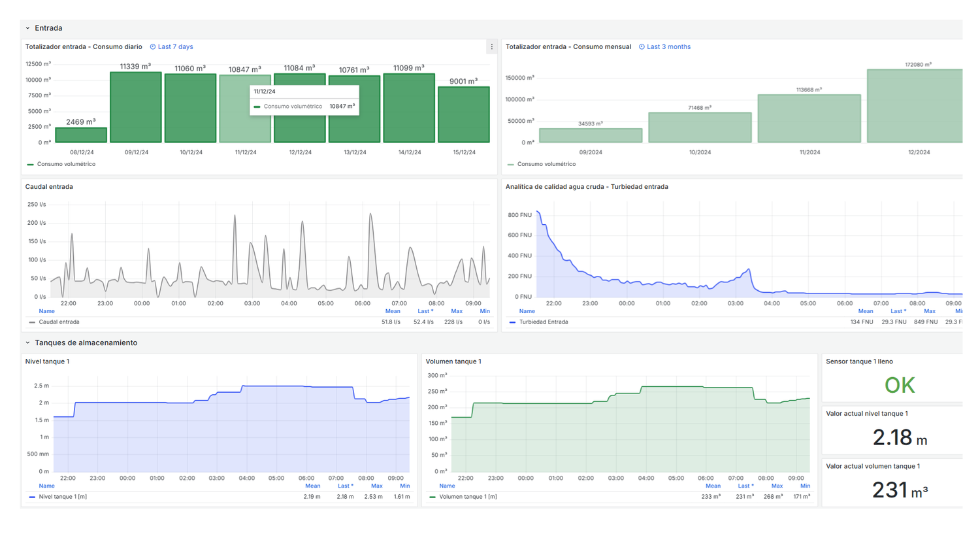Viewport: 980px width, 551px height.
Task: Open the Valor actual volumen tanque 1 title
Action: coord(873,466)
